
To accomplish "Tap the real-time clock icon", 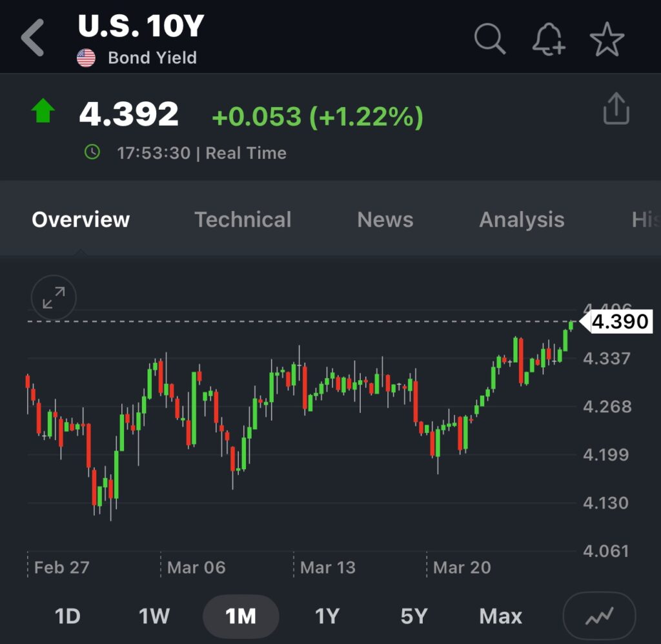I will click(x=93, y=153).
